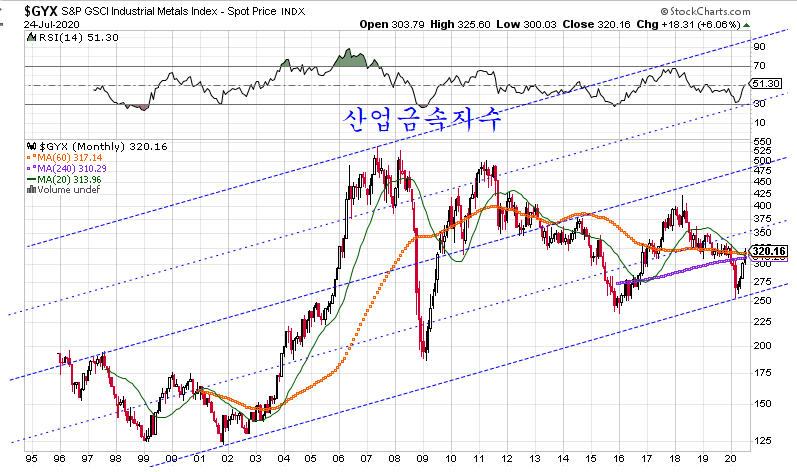
Task: Click the 350 price axis label
Action: click(x=762, y=233)
